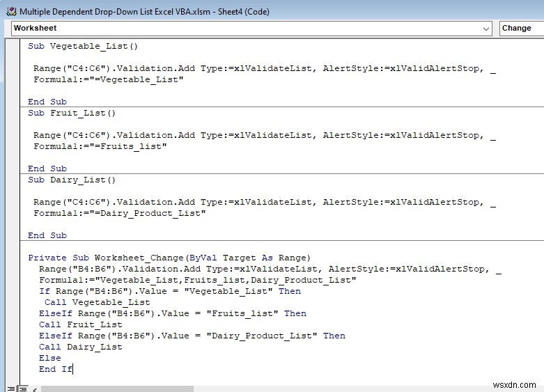Click the 'Call Dairy_List' line

[x=81, y=347]
